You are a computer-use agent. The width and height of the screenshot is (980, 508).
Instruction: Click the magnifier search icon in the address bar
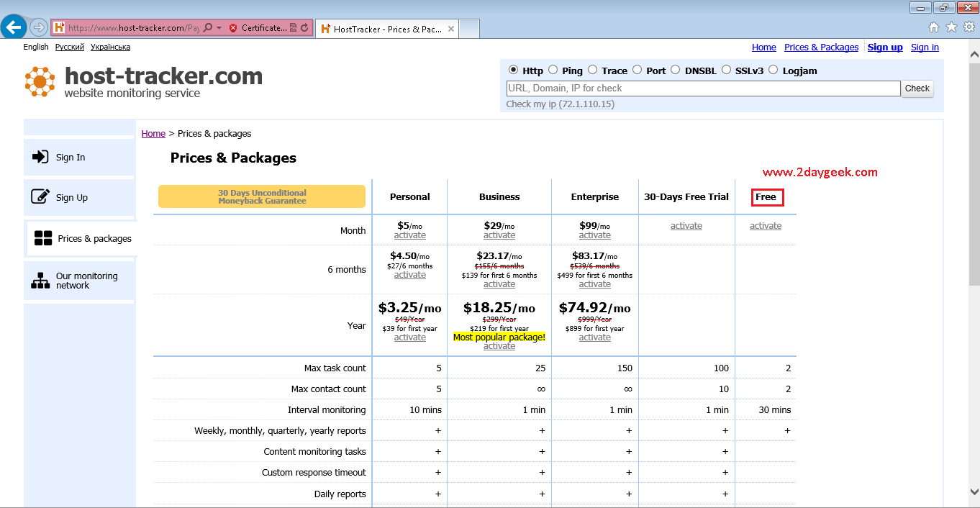pyautogui.click(x=208, y=28)
